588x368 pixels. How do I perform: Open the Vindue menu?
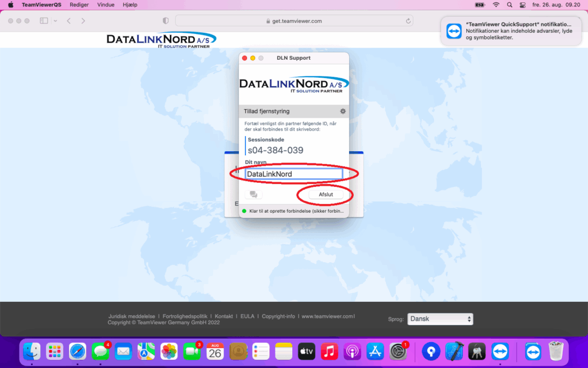[105, 5]
